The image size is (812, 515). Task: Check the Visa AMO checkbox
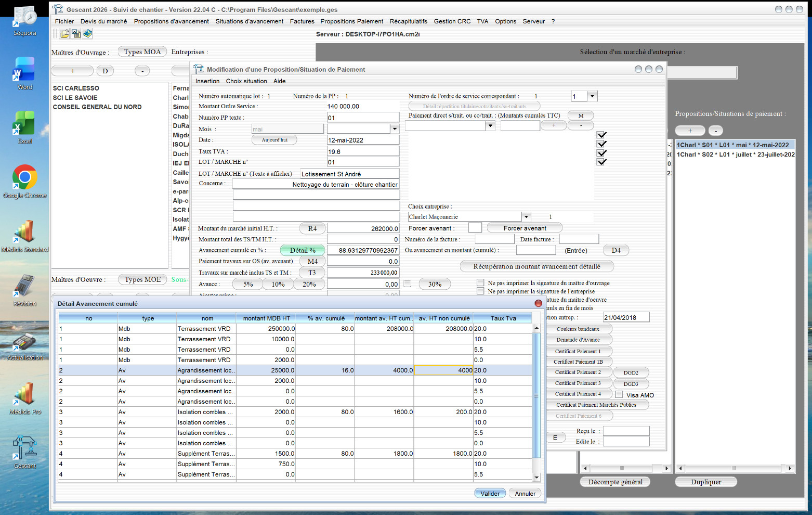[x=619, y=395]
